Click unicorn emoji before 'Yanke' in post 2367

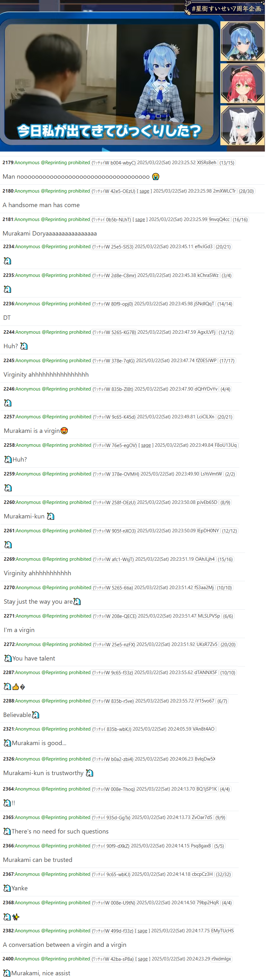(x=7, y=888)
